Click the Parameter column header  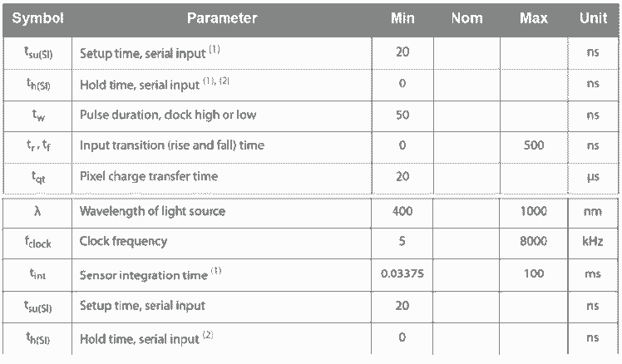[221, 18]
